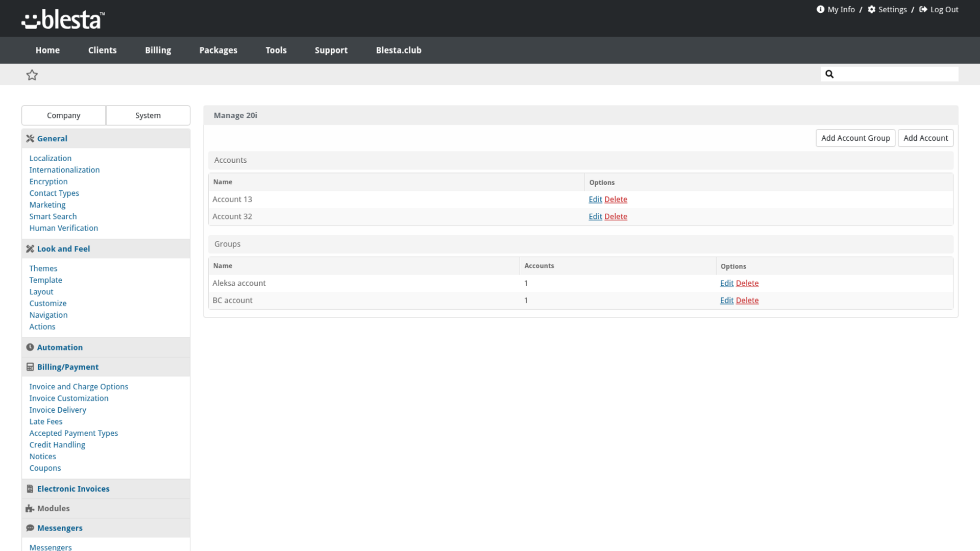This screenshot has width=980, height=551.
Task: Click the General section tools icon
Action: point(30,138)
